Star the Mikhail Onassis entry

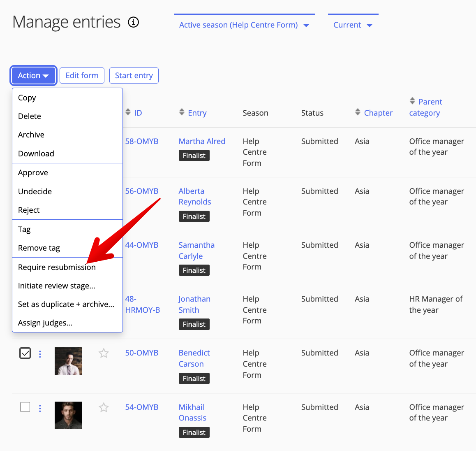click(104, 407)
